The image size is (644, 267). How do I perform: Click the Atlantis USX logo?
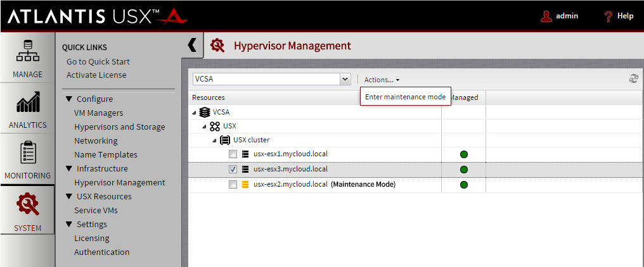pyautogui.click(x=98, y=16)
